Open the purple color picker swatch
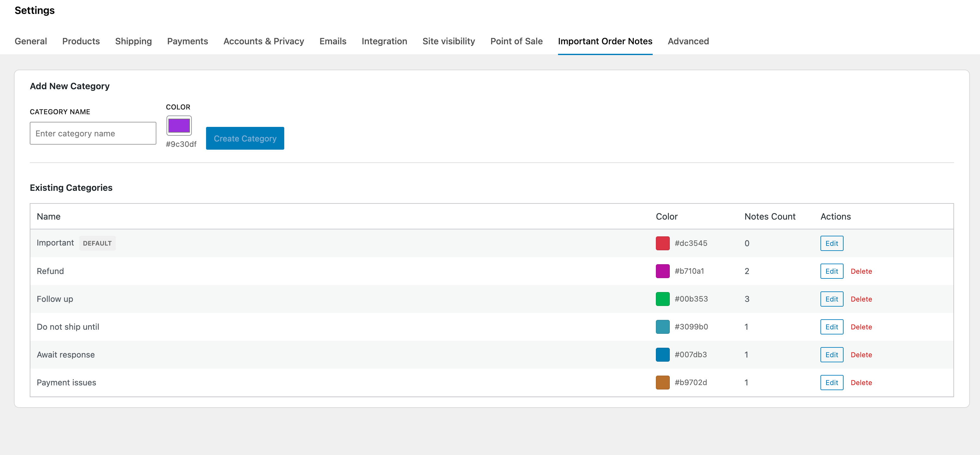The image size is (980, 455). click(179, 126)
